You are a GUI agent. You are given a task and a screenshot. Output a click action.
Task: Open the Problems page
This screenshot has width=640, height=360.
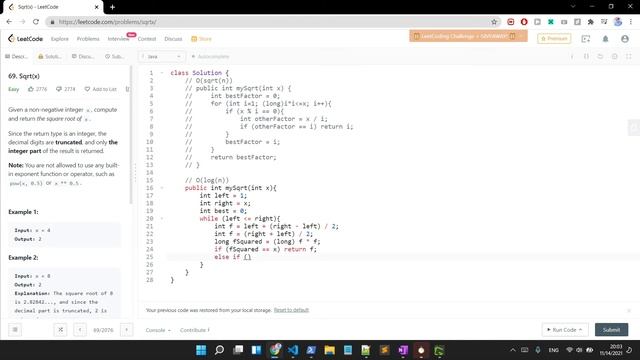click(x=88, y=39)
